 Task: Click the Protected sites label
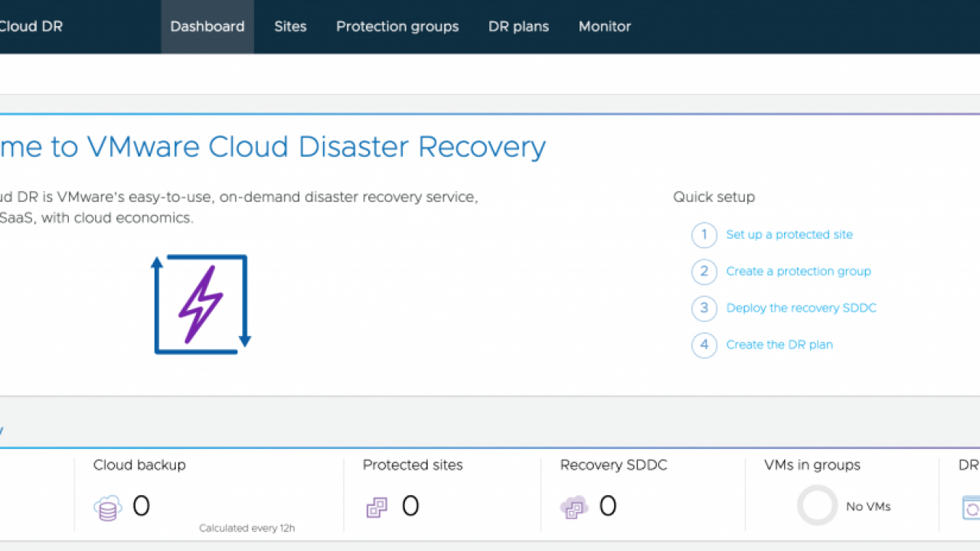click(x=413, y=465)
